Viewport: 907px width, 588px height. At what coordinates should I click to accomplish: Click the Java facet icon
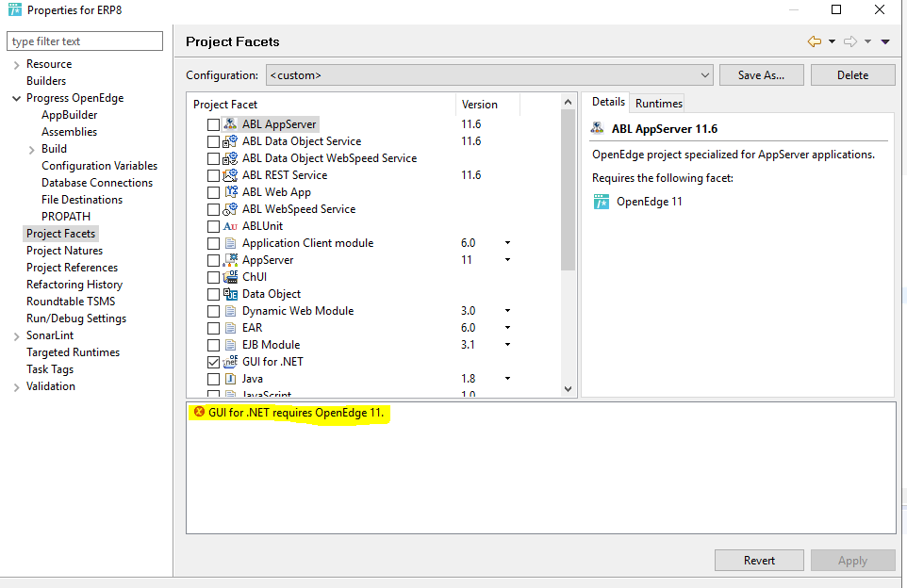231,379
